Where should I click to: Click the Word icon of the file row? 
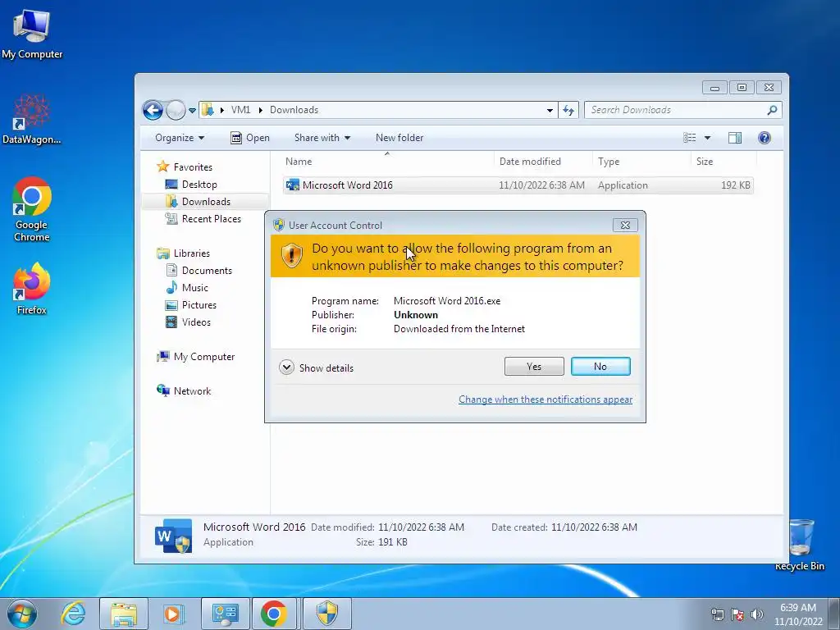[293, 185]
